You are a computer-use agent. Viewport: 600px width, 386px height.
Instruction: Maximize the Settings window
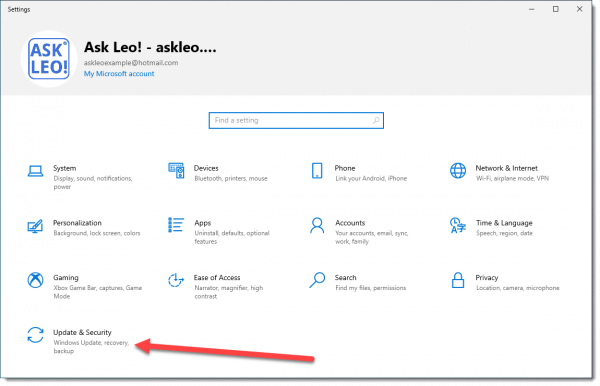(x=556, y=9)
